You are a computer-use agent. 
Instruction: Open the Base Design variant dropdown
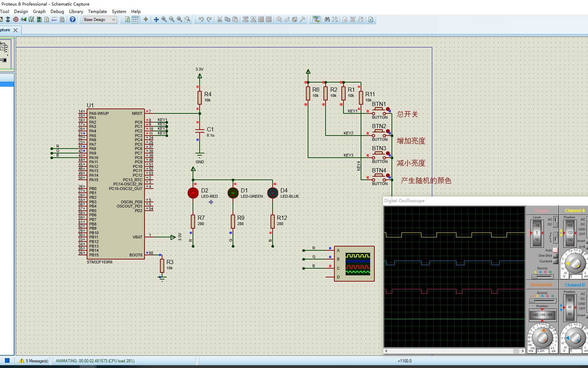click(100, 20)
